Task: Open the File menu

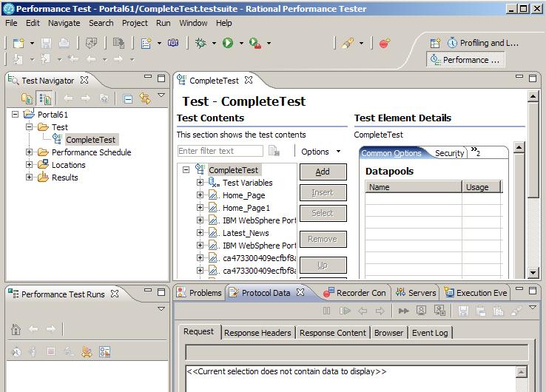Action: [x=11, y=23]
